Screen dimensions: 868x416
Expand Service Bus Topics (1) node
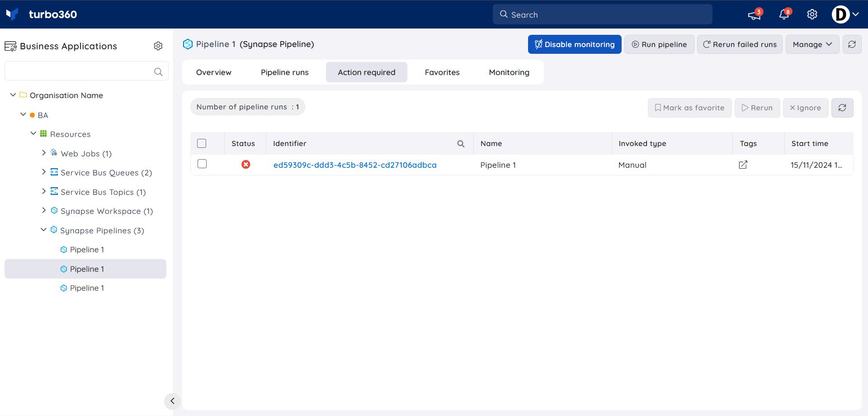coord(43,191)
